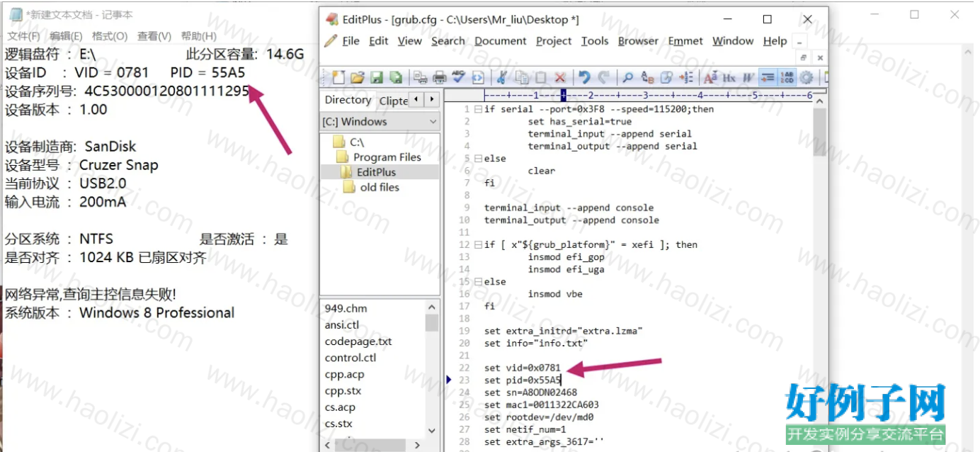
Task: Click the Find magnifier icon
Action: coord(627,77)
